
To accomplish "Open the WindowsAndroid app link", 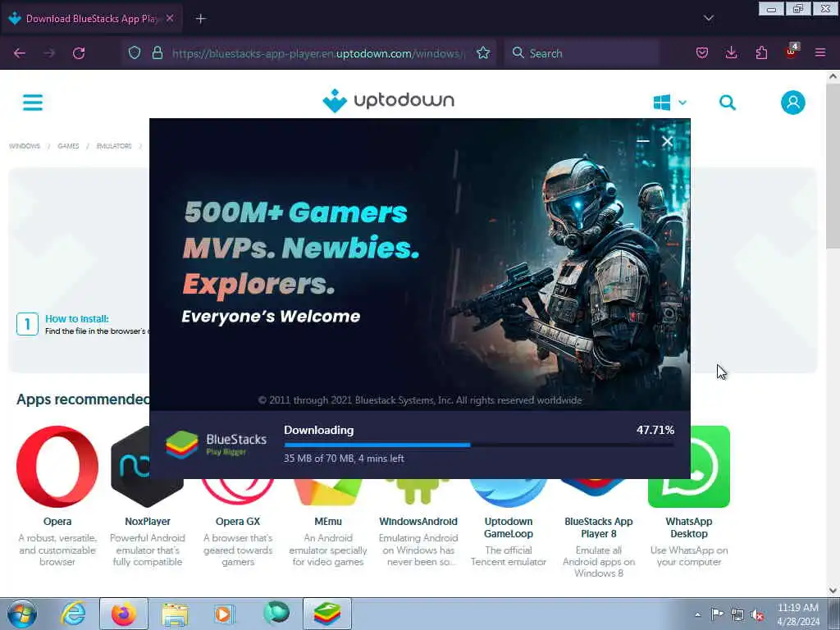I will (418, 521).
